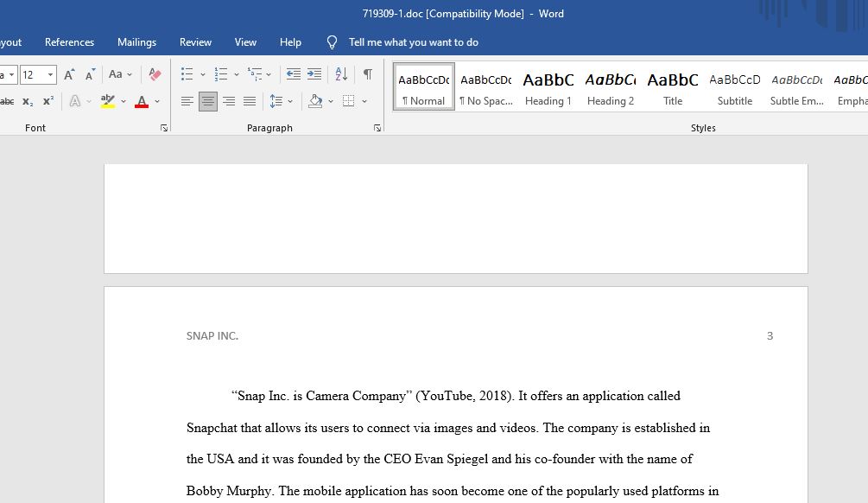Toggle center alignment
Screen dimensions: 868x503
coord(208,101)
